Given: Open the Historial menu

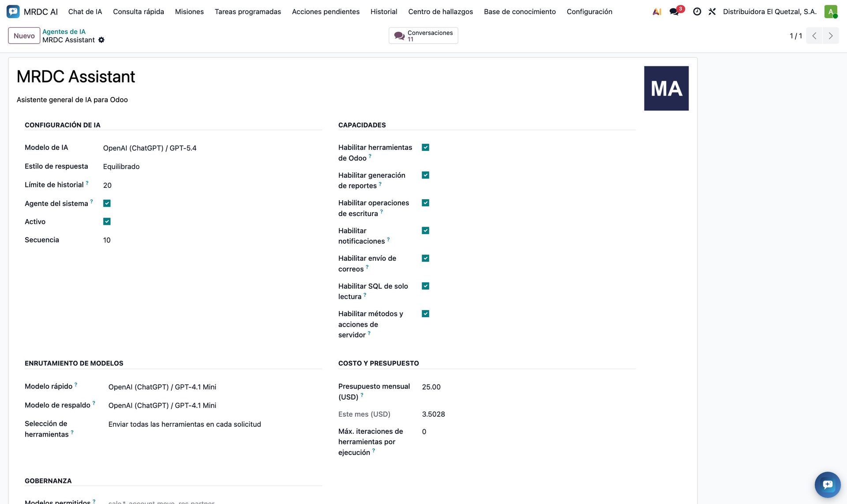Looking at the screenshot, I should click(384, 12).
